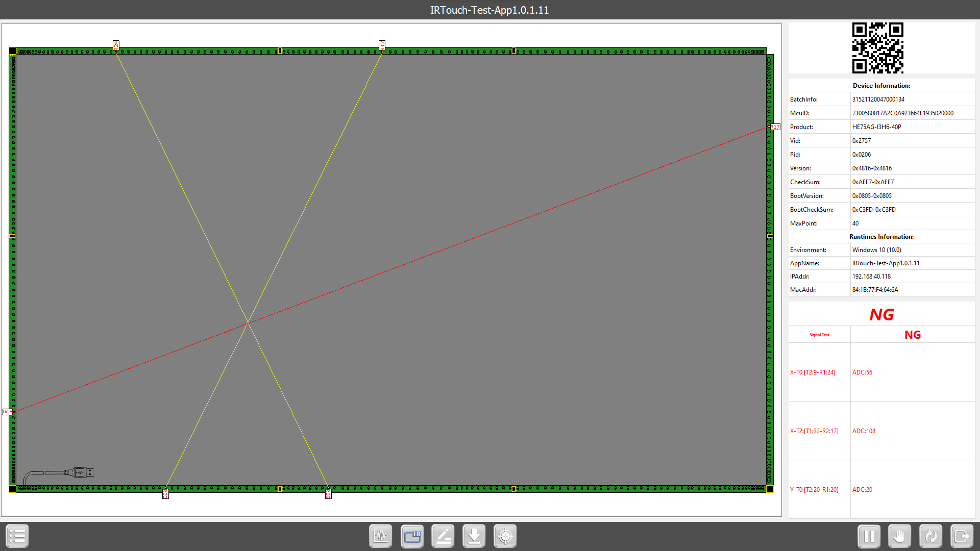Open the list menu icon
The height and width of the screenshot is (551, 980).
(17, 536)
